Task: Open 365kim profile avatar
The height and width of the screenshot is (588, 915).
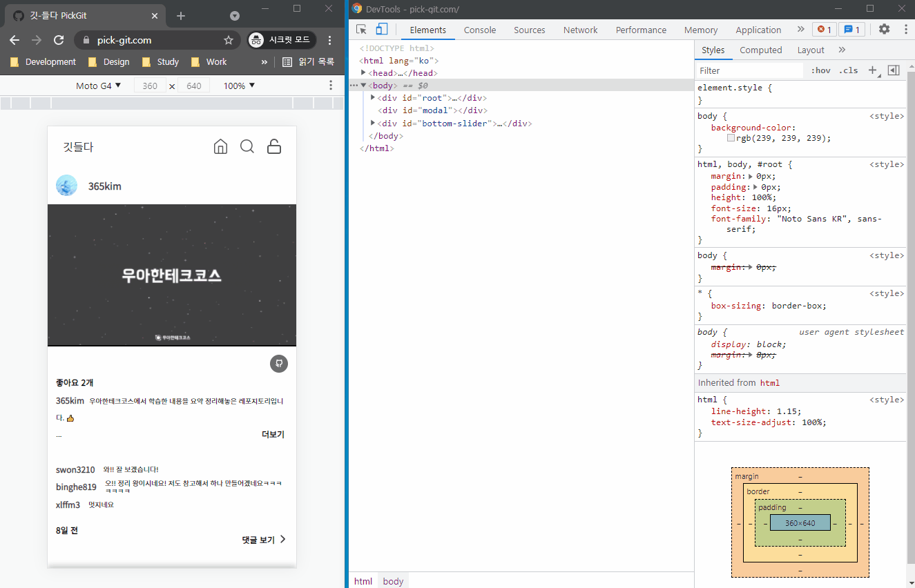Action: 66,186
